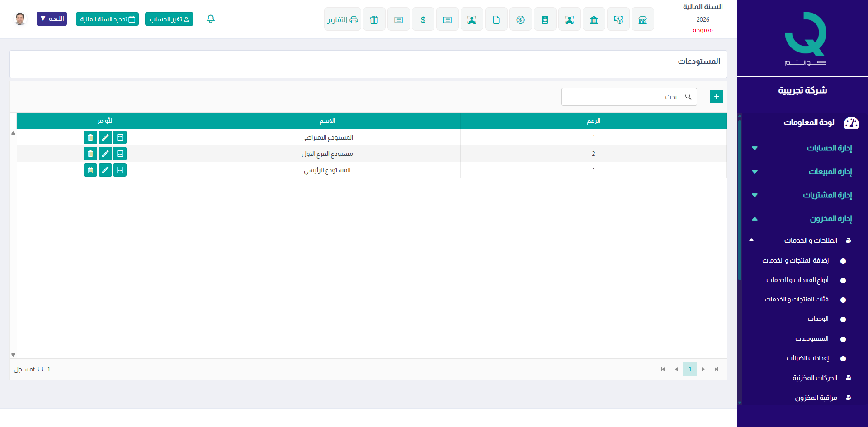Click the bank building icon in toolbar
868x427 pixels.
pos(594,19)
